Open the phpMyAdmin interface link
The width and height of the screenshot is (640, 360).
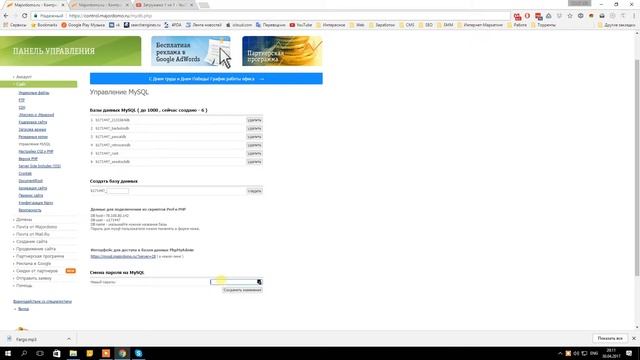(123, 256)
